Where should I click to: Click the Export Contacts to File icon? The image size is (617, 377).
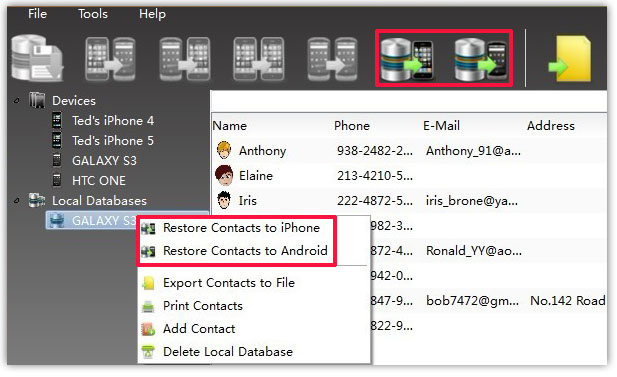(x=148, y=283)
